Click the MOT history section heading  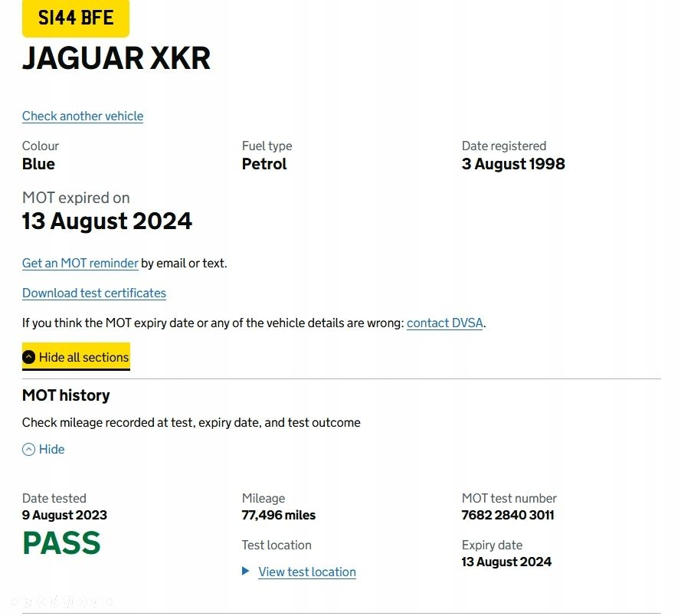(66, 395)
